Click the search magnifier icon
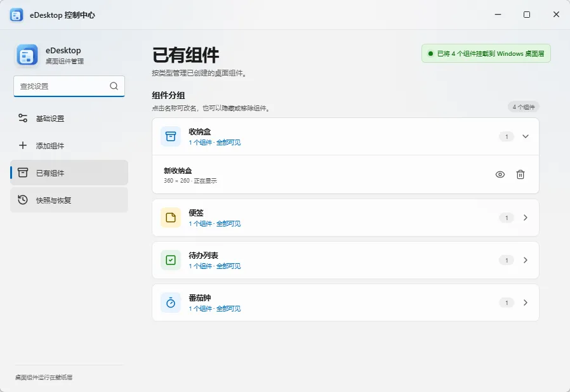570x392 pixels. (x=114, y=86)
